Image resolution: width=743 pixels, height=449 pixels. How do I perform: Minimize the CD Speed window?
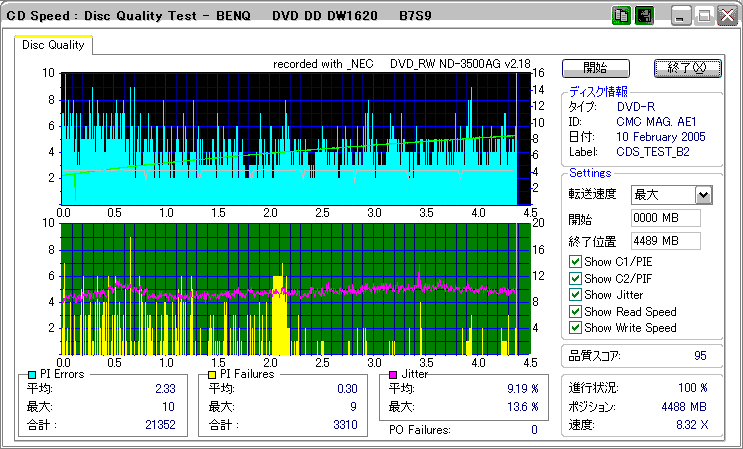tap(681, 17)
